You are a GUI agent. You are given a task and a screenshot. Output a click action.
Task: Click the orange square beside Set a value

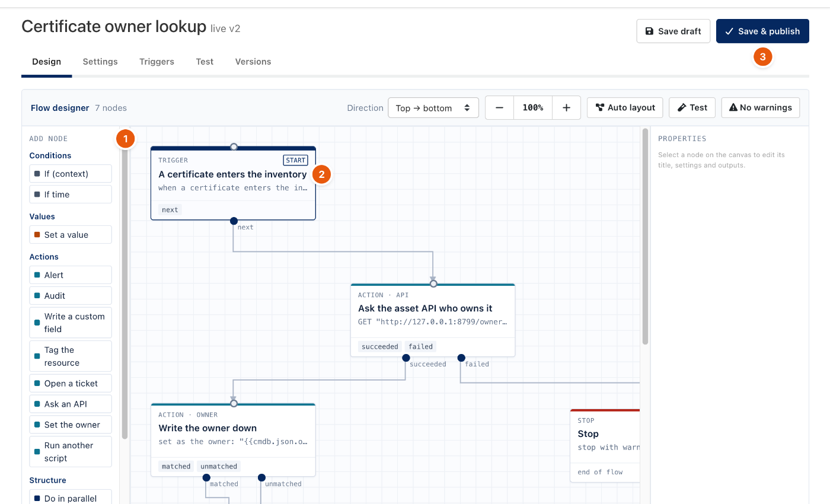37,235
